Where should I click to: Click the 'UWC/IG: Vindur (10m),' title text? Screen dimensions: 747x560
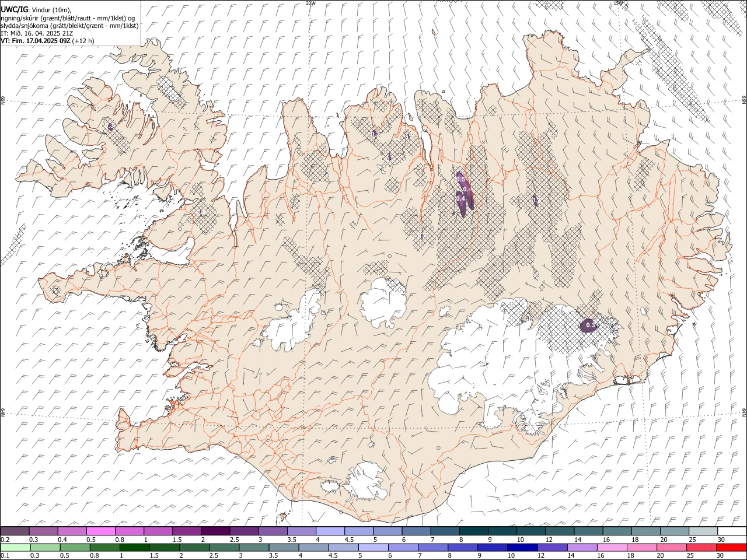coord(36,9)
